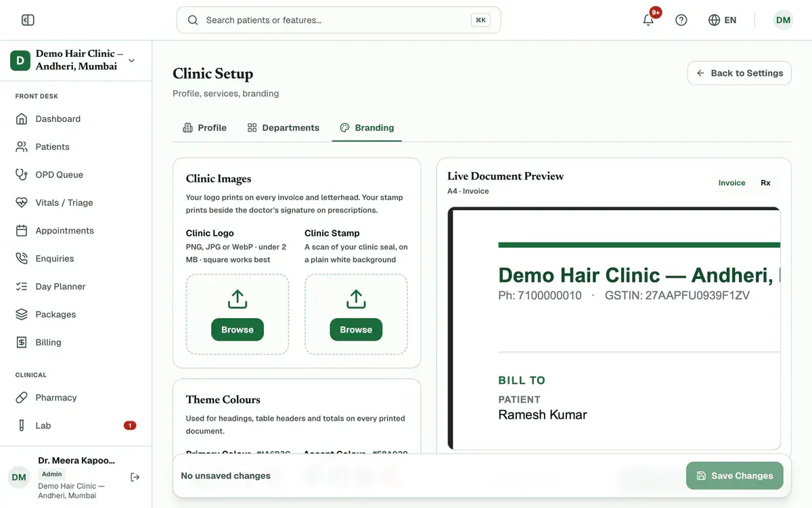
Task: Click the Pharmacy pill icon
Action: pos(22,398)
